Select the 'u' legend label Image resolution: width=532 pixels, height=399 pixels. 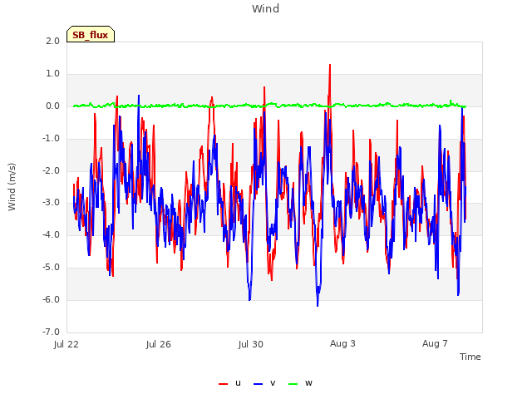(238, 383)
